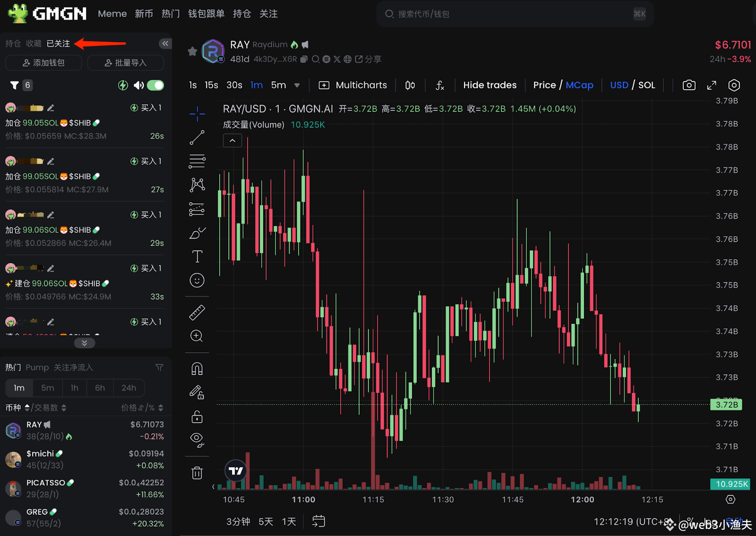Select the brush drawing tool

197,233
